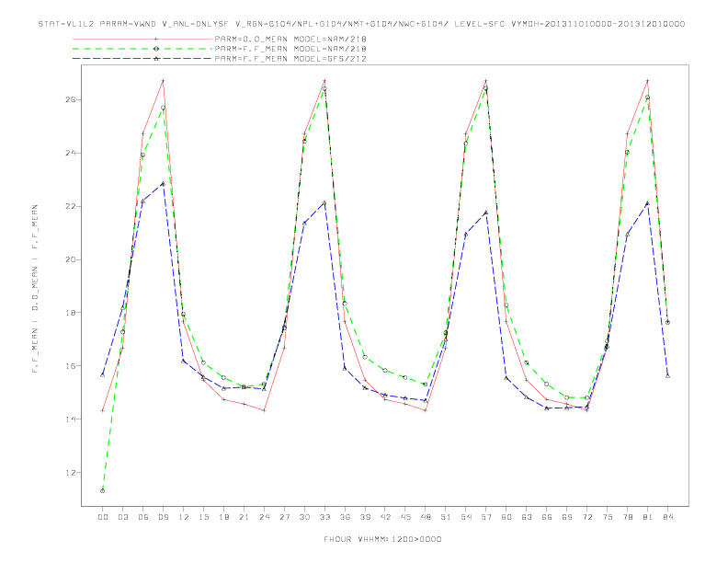Click x-axis forecast hour label 84
728x563 pixels.
click(667, 517)
